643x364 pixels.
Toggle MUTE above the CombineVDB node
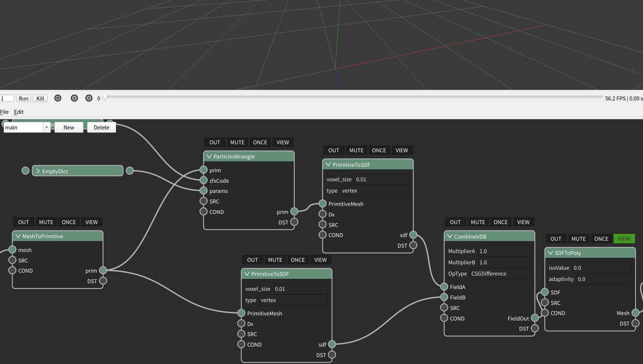[477, 222]
